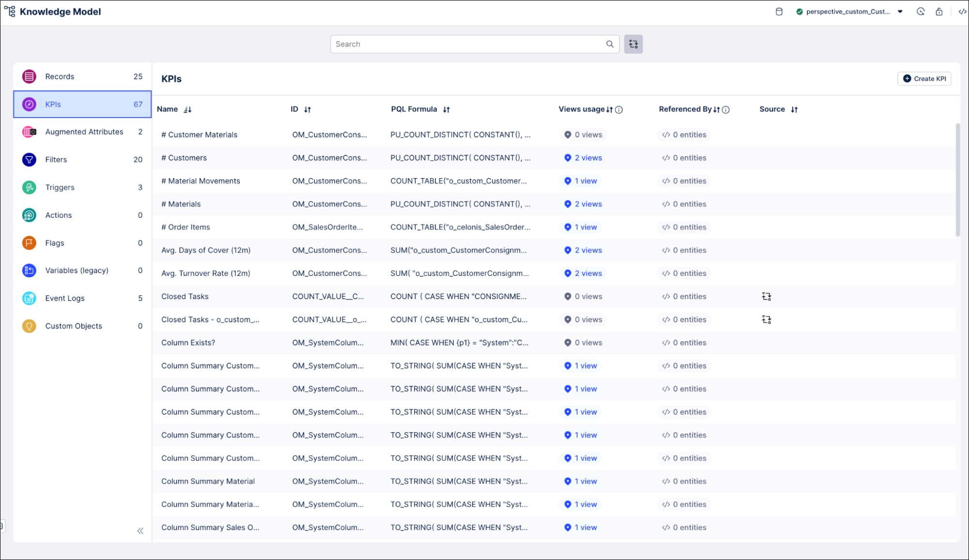The image size is (969, 560).
Task: Click the MIN( CASE WHEN {p1} formula cell
Action: tap(459, 343)
